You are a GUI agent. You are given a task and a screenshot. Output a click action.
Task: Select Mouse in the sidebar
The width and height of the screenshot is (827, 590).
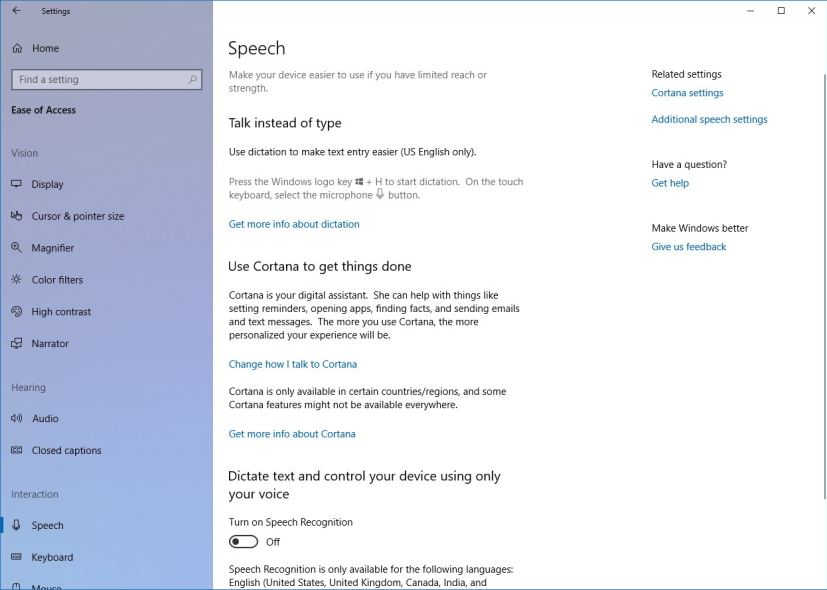pos(45,585)
